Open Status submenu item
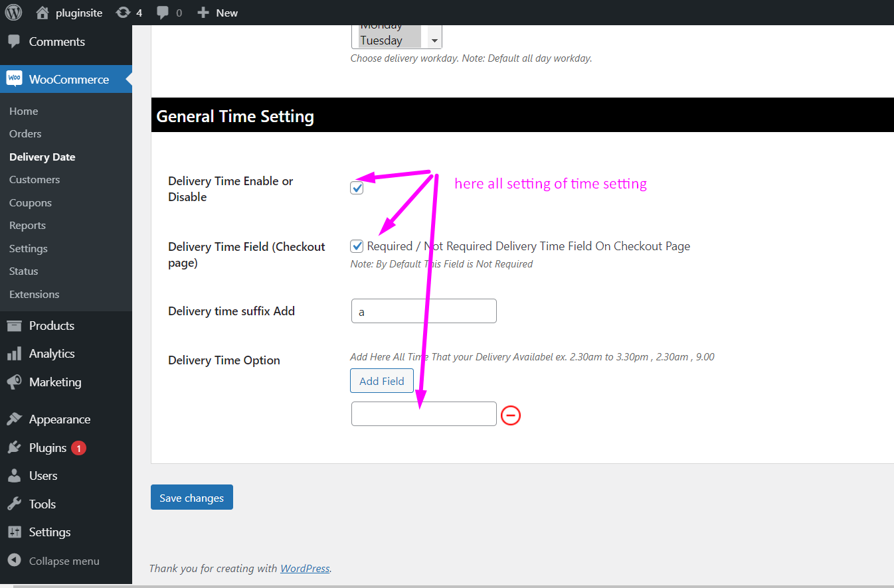This screenshot has height=588, width=894. [x=24, y=271]
